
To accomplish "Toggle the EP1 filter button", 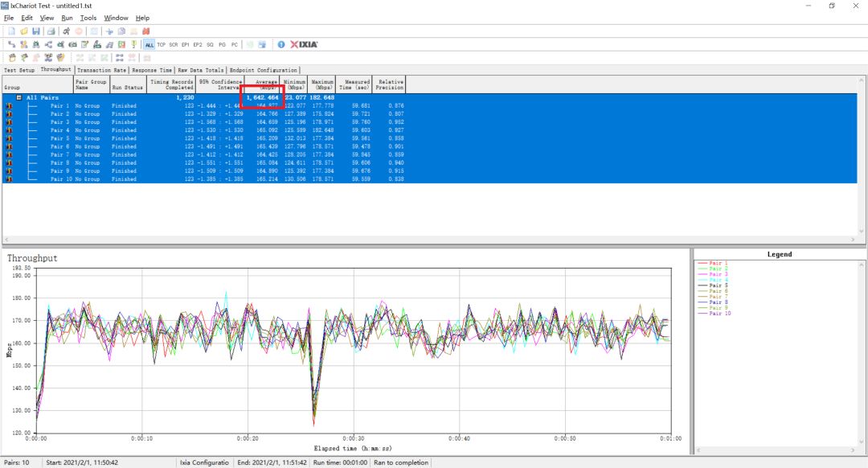I will pyautogui.click(x=186, y=44).
